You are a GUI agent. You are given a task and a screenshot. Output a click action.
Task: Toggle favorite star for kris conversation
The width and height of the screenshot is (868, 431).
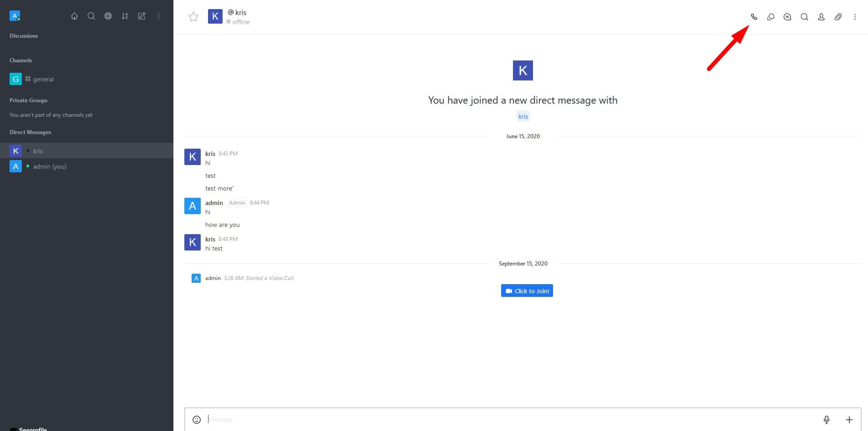pyautogui.click(x=193, y=17)
